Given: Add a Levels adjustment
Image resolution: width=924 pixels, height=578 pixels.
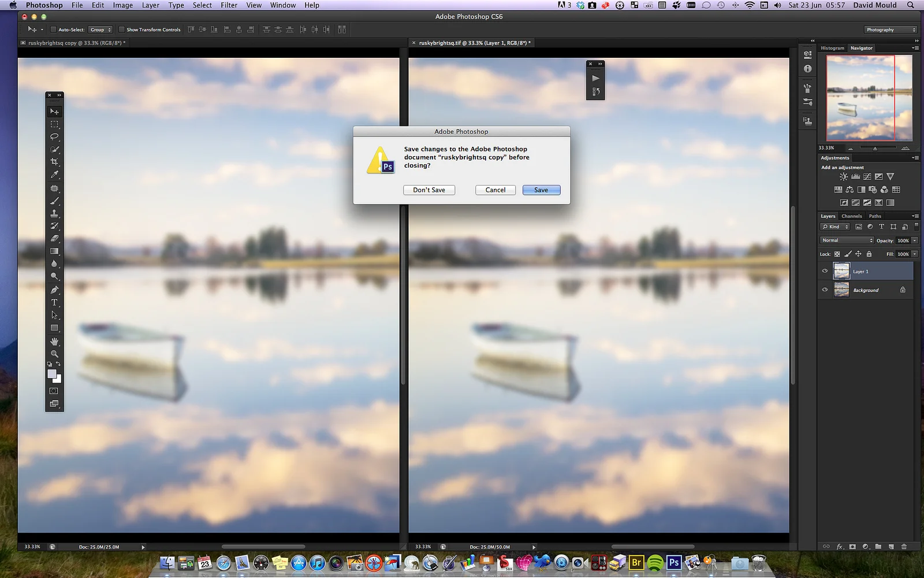Looking at the screenshot, I should [x=855, y=177].
